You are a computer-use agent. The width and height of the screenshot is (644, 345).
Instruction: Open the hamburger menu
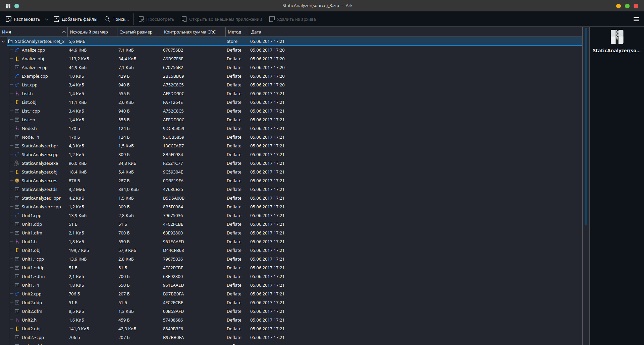[636, 19]
